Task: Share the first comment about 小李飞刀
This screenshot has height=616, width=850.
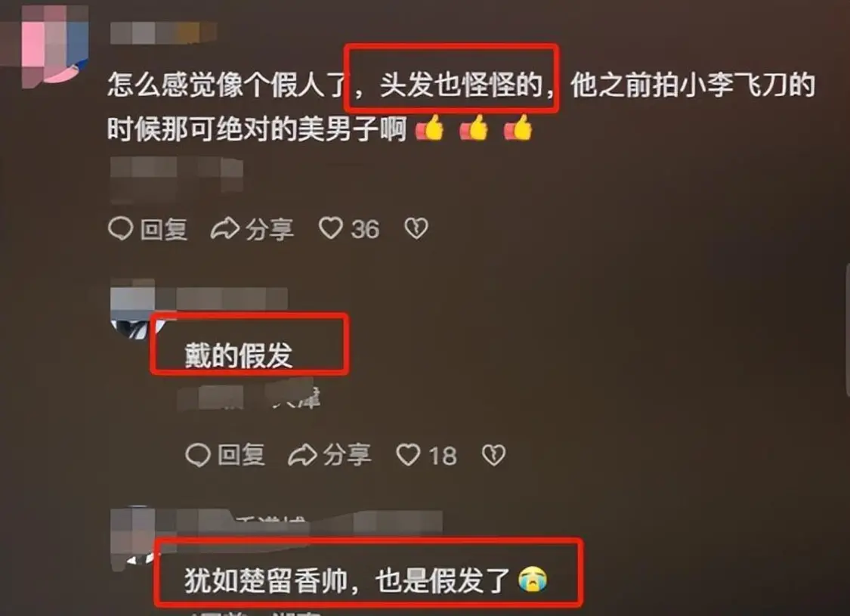Action: pos(252,229)
